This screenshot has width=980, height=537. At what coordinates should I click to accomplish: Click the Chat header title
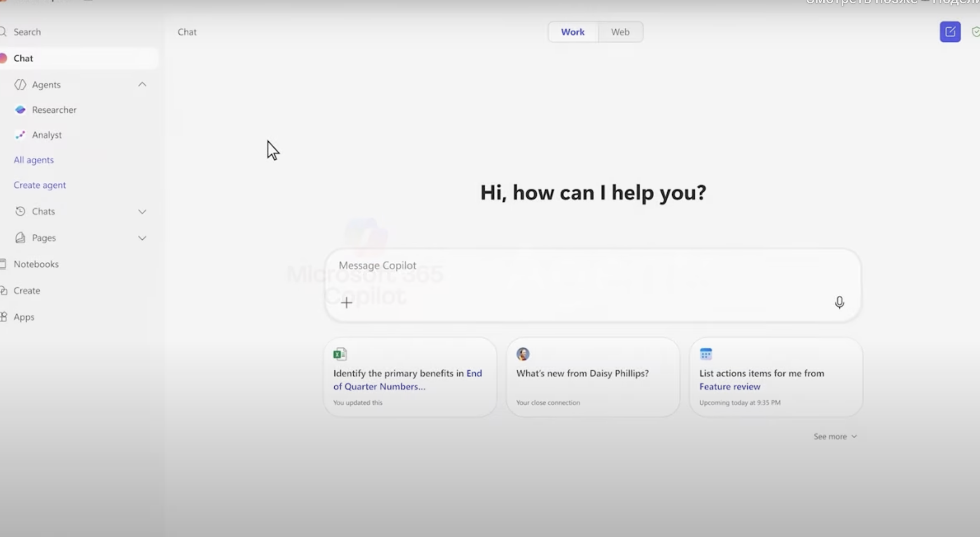187,32
